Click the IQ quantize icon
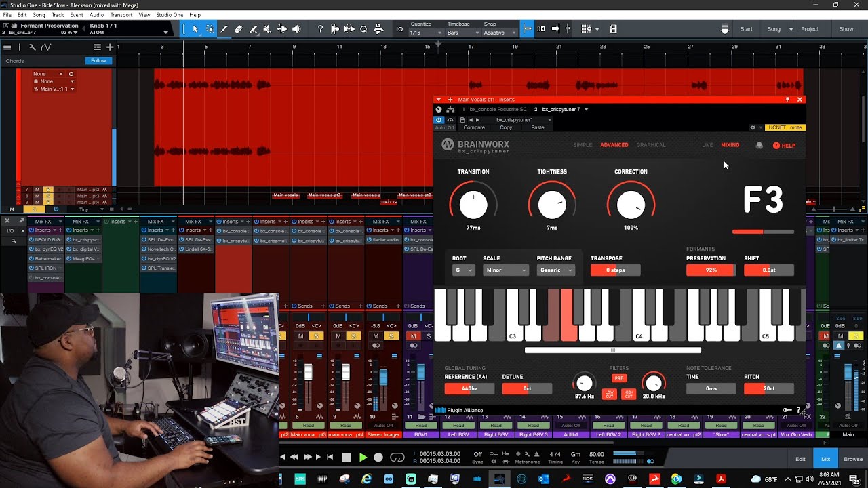868x488 pixels. click(399, 29)
